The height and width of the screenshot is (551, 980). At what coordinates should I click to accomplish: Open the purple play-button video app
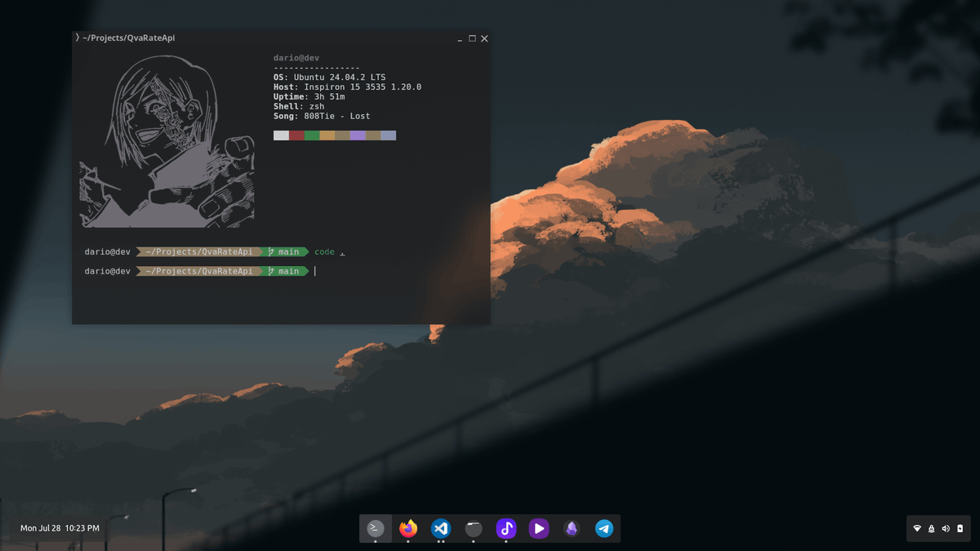click(x=539, y=528)
